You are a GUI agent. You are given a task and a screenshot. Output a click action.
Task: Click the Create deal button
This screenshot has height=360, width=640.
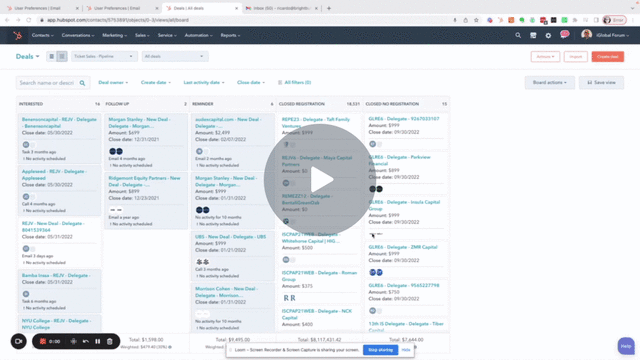point(608,57)
